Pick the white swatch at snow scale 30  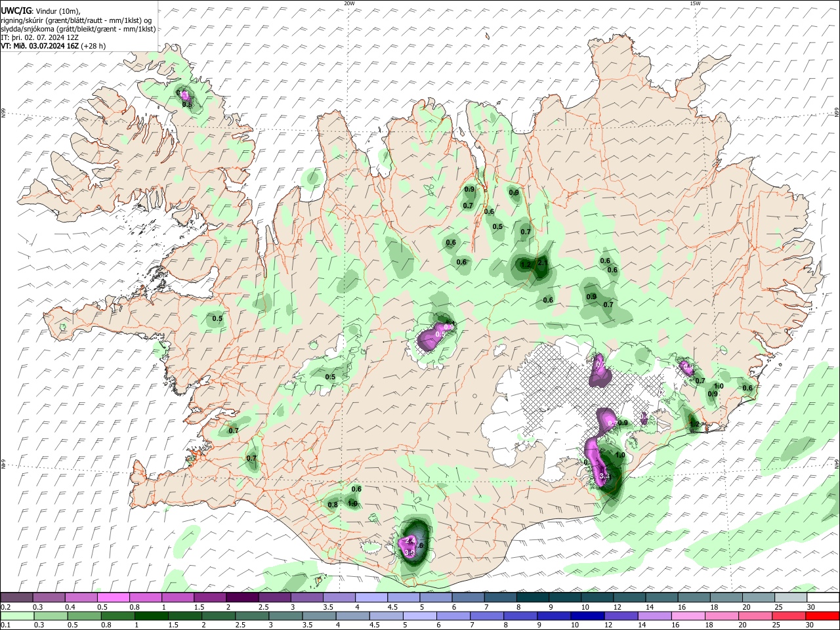[824, 598]
